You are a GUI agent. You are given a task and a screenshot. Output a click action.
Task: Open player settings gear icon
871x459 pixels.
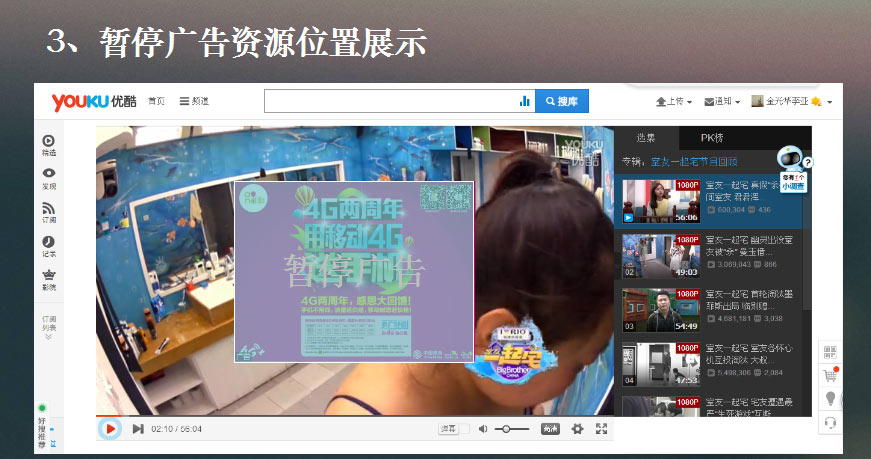[577, 429]
